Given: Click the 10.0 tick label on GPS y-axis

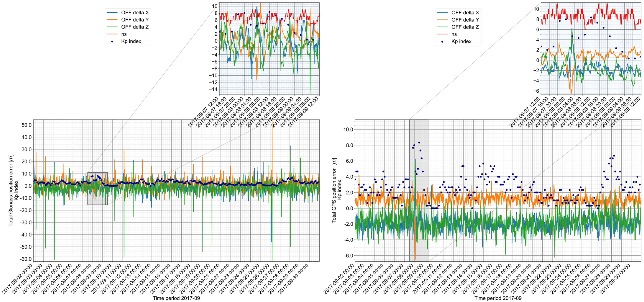Looking at the screenshot, I should [348, 129].
